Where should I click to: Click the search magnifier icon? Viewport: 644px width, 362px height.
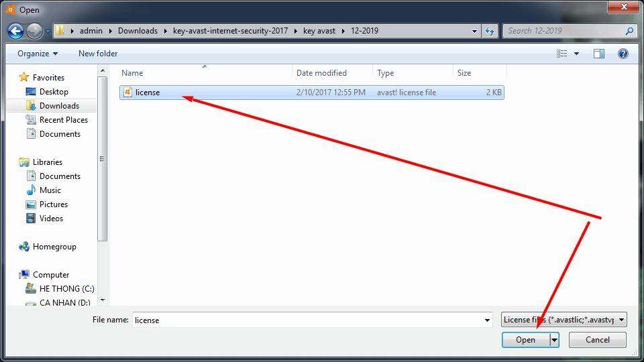point(629,31)
